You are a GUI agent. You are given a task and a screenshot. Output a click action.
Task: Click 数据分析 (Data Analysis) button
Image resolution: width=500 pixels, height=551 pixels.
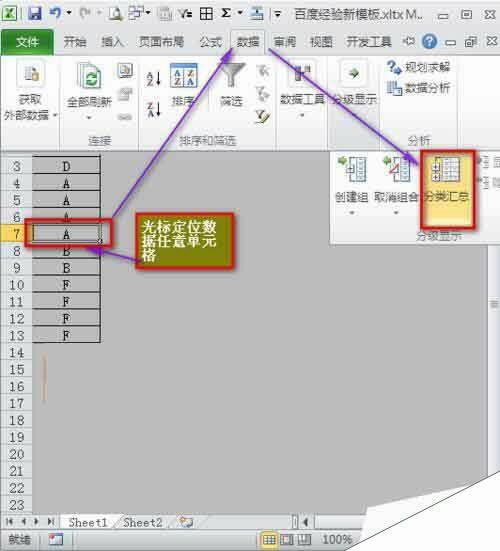coord(418,88)
